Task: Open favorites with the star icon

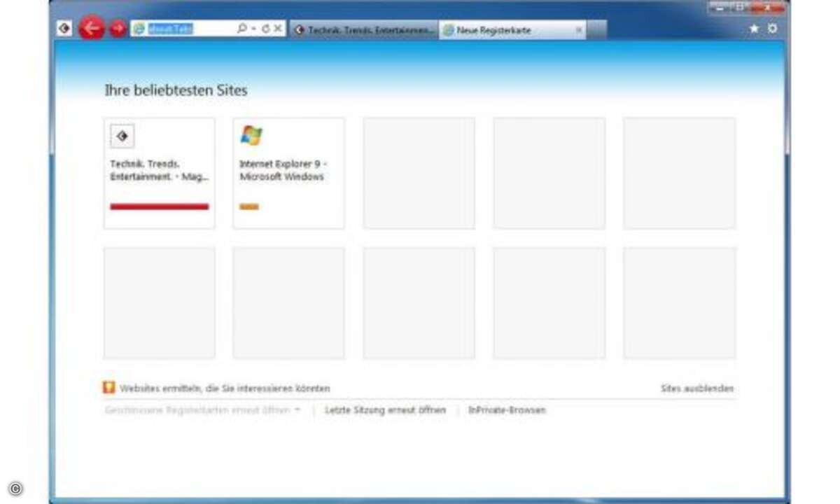Action: [x=754, y=29]
